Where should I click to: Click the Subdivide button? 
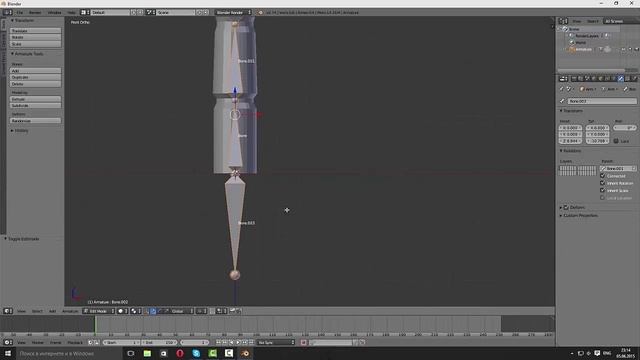(36, 105)
